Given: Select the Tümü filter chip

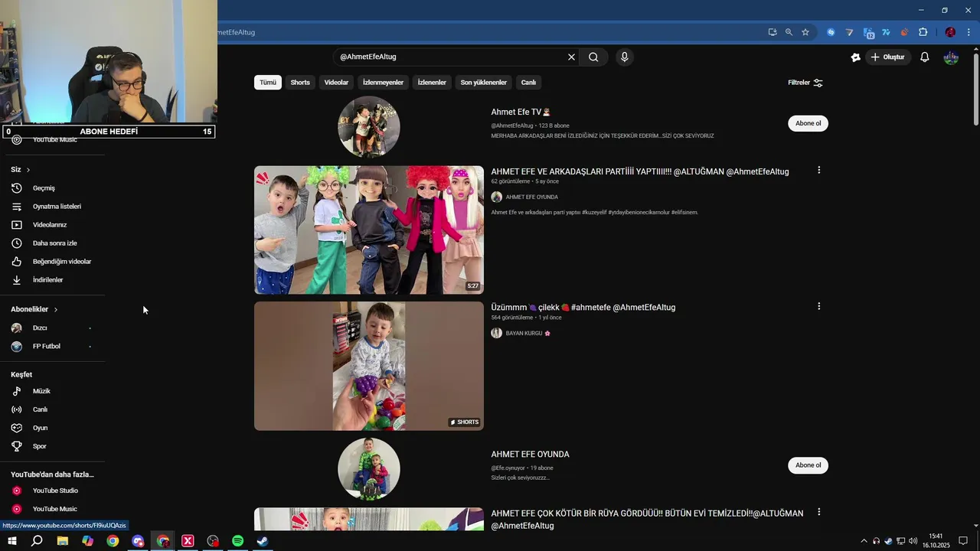Looking at the screenshot, I should coord(268,83).
